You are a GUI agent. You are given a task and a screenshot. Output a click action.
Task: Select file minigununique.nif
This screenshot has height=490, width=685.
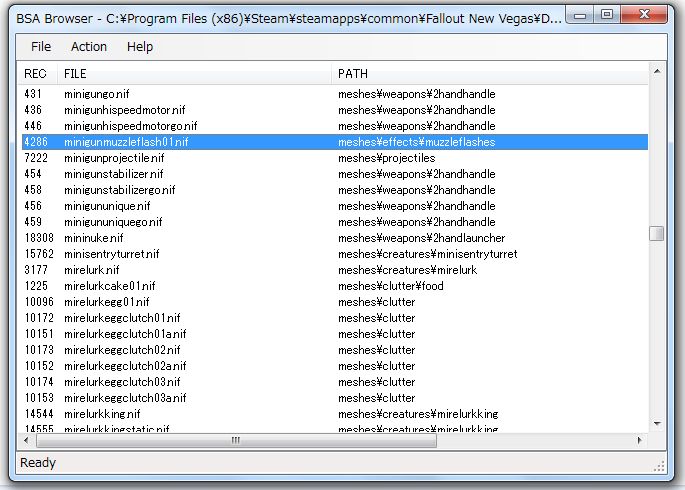pos(107,206)
